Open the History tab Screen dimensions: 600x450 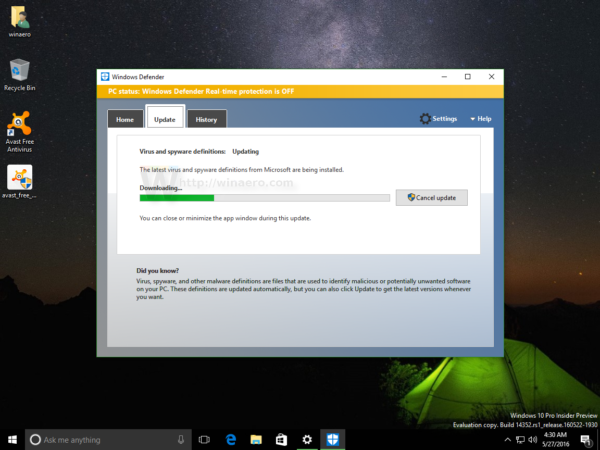pos(206,119)
